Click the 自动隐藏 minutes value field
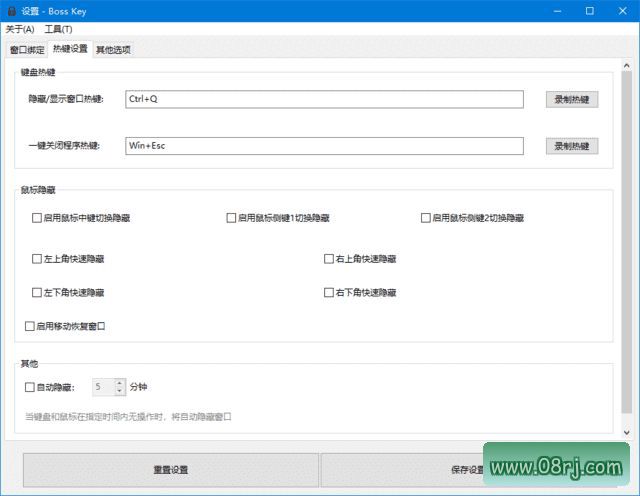The height and width of the screenshot is (496, 640). pyautogui.click(x=104, y=387)
